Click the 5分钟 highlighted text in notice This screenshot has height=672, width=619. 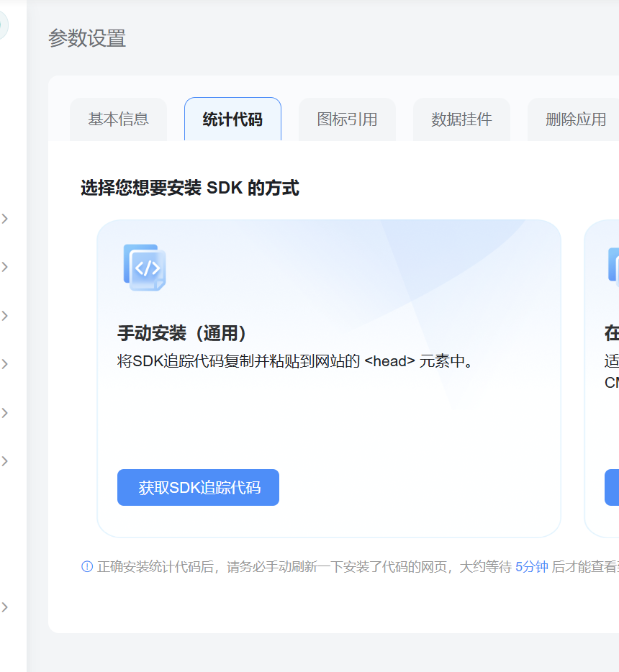[x=531, y=567]
